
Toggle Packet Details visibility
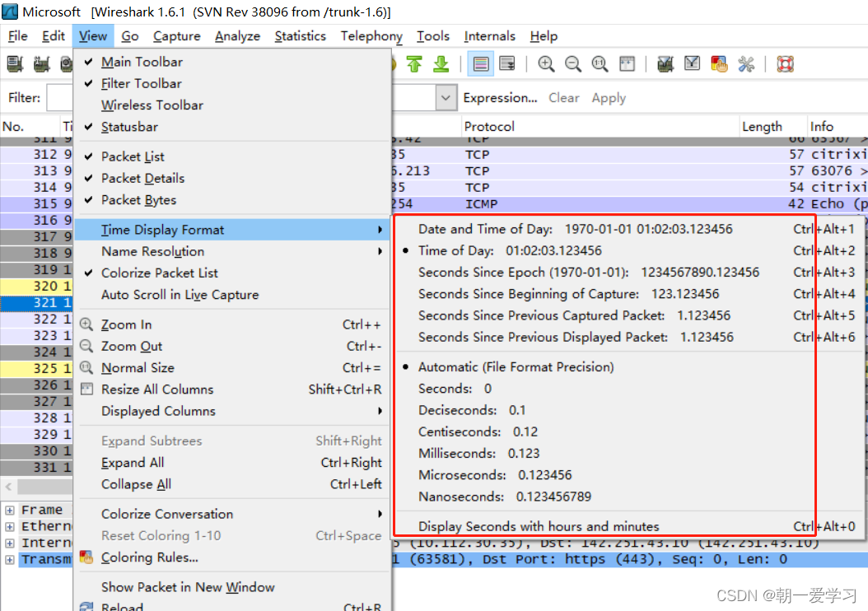click(234, 178)
